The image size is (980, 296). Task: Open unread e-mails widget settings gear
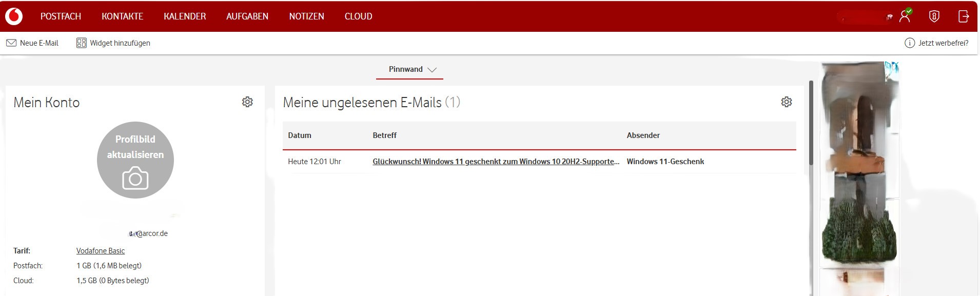(787, 102)
